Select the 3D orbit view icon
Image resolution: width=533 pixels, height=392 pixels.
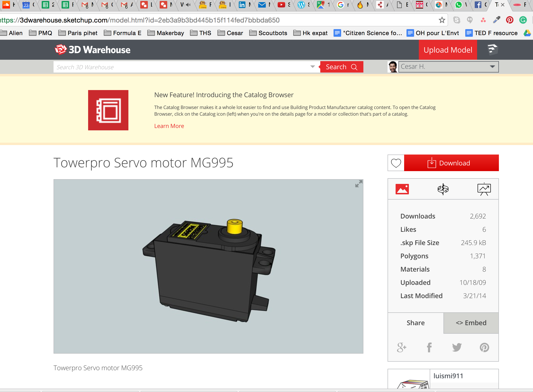443,189
